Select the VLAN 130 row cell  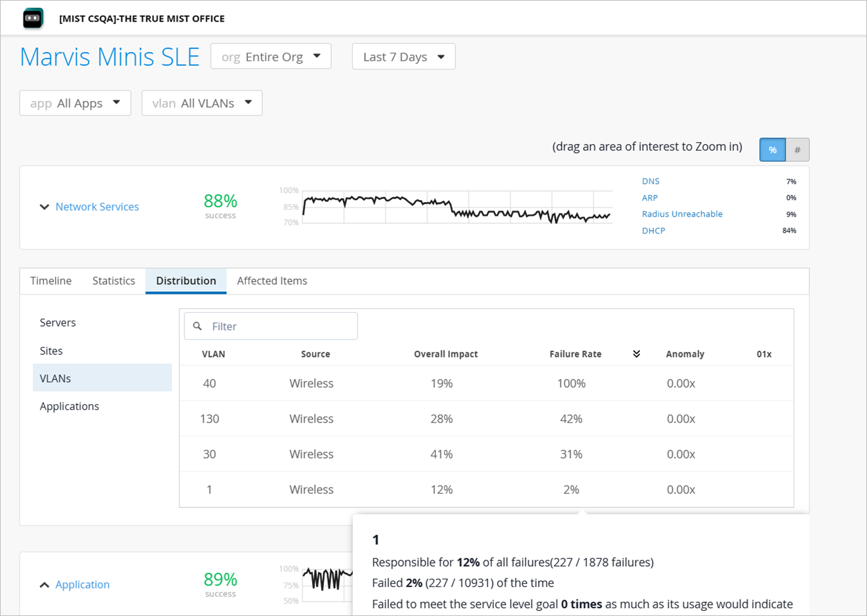point(209,419)
